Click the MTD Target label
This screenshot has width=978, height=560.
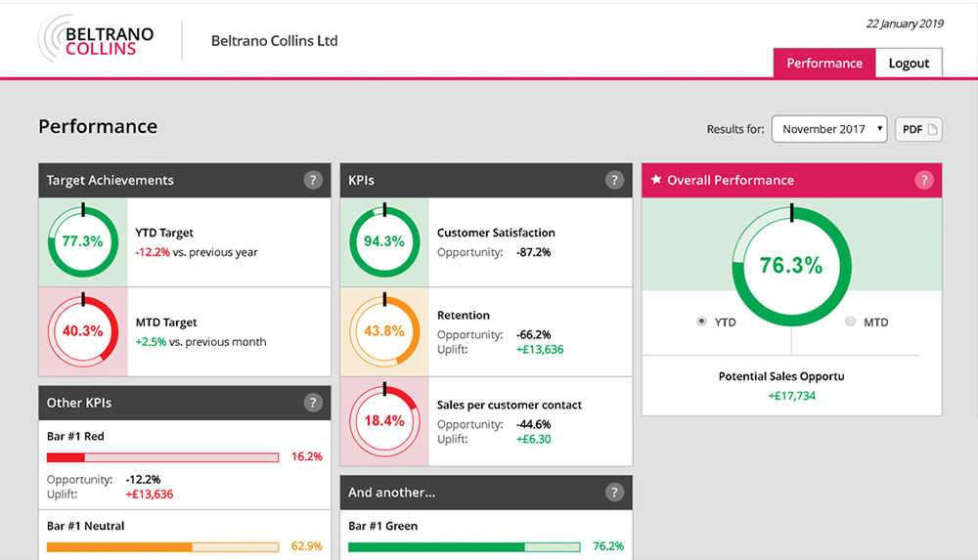(166, 323)
